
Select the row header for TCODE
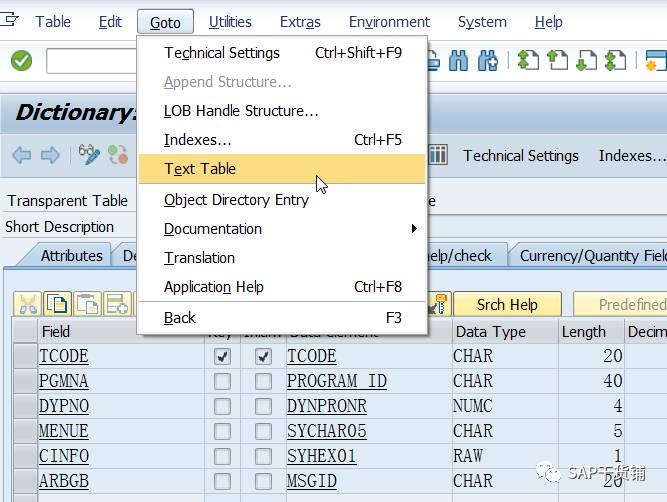pos(25,356)
